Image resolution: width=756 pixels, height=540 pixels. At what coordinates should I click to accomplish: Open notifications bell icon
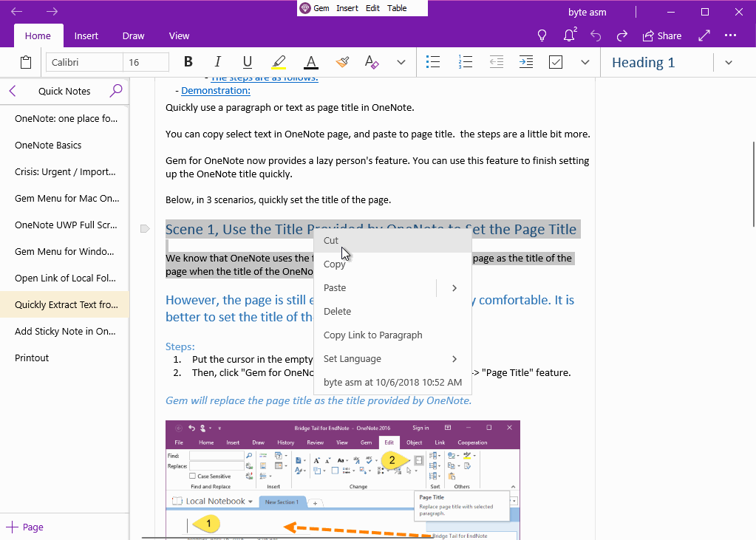570,35
